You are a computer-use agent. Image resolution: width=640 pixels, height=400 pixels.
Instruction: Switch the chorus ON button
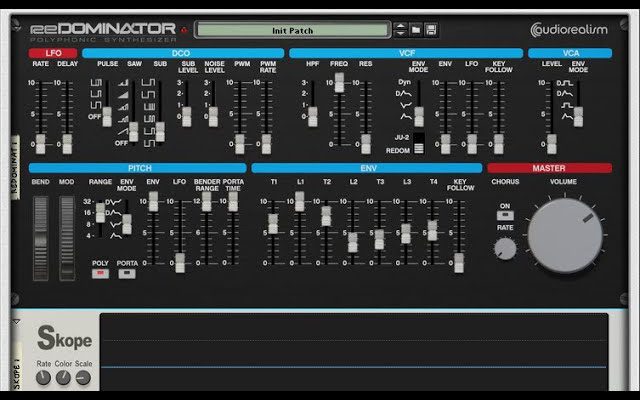point(505,213)
